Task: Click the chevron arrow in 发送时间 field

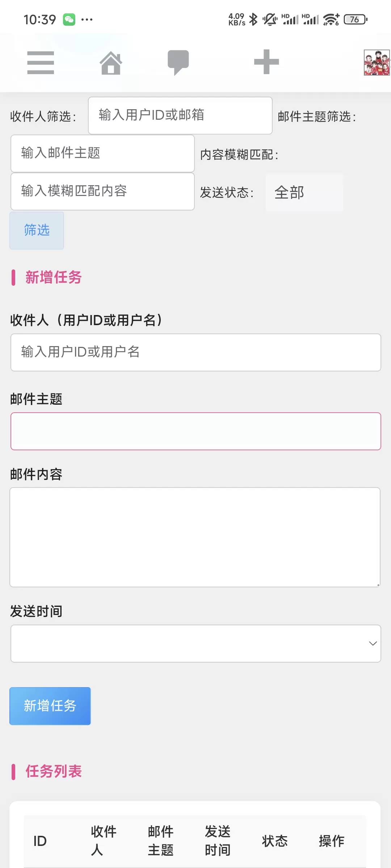Action: 373,643
